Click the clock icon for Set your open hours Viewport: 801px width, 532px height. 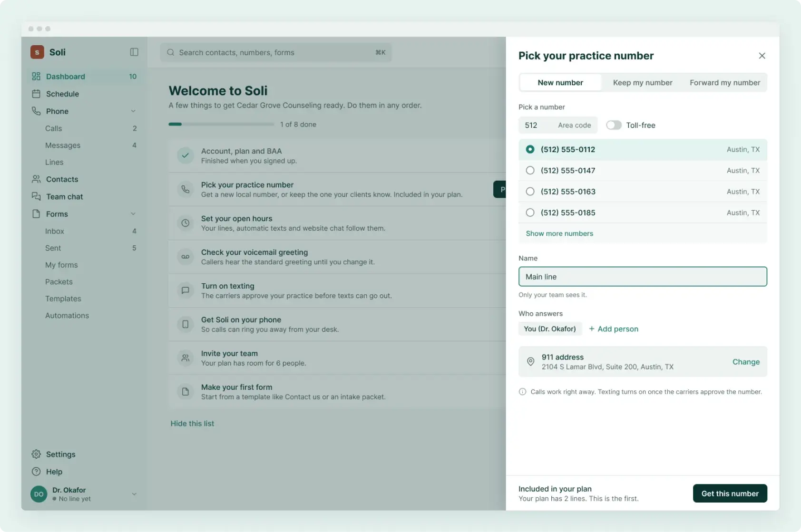point(186,223)
